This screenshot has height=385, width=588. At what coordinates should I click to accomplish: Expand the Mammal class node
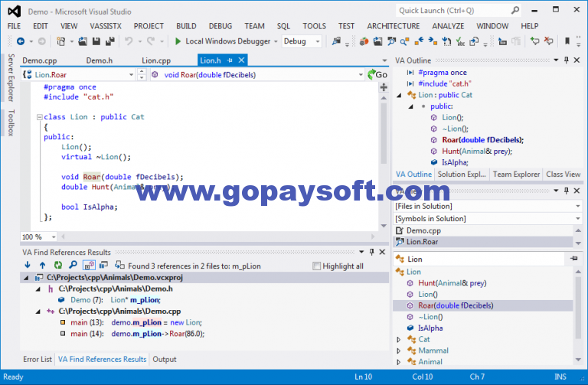399,351
